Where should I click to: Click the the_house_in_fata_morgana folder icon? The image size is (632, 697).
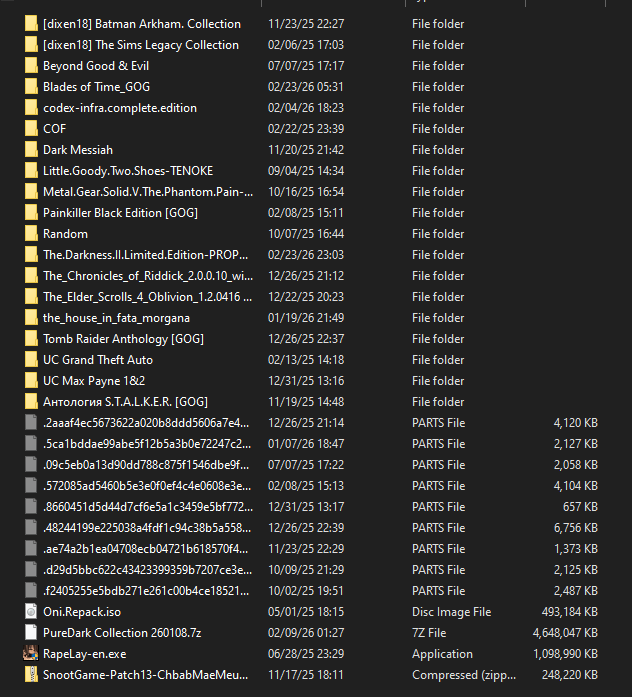click(x=31, y=318)
